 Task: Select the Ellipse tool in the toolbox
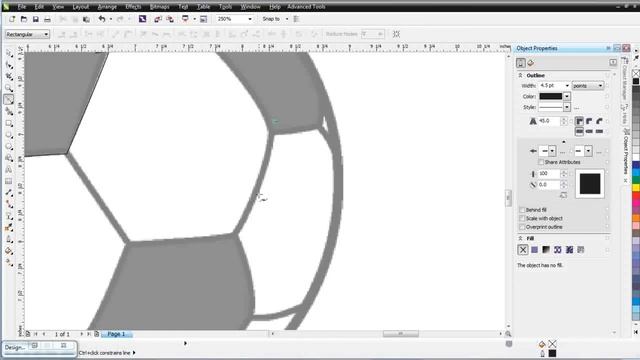coord(9,135)
